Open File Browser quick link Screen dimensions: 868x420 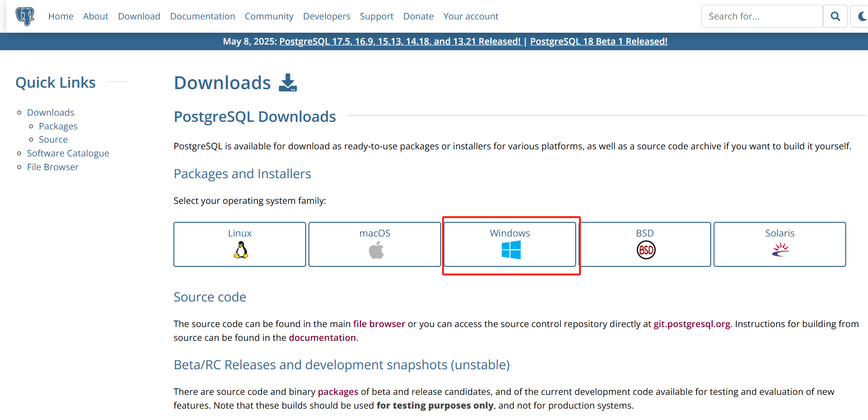[x=53, y=167]
